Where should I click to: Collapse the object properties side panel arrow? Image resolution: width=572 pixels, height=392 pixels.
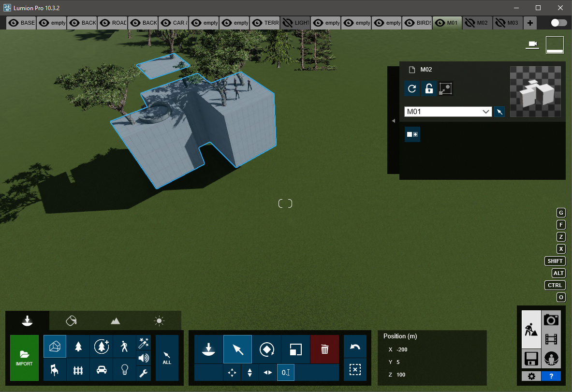pyautogui.click(x=393, y=120)
